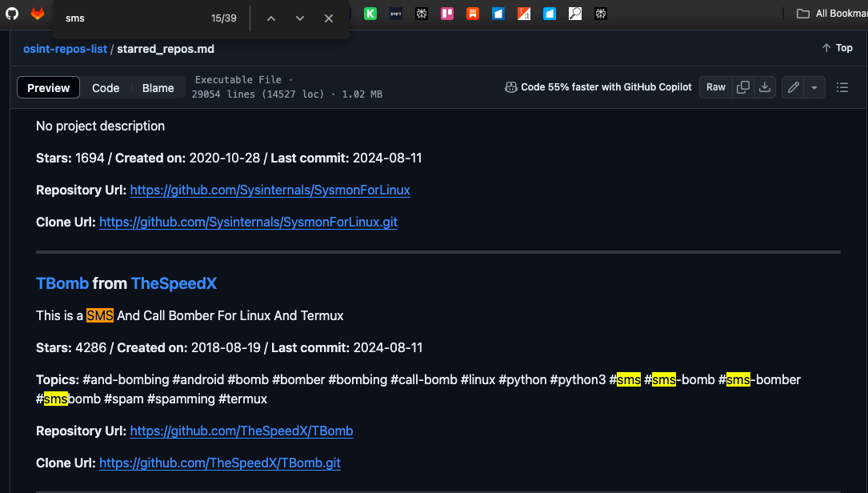Open the document outline list icon
The height and width of the screenshot is (493, 868).
842,87
